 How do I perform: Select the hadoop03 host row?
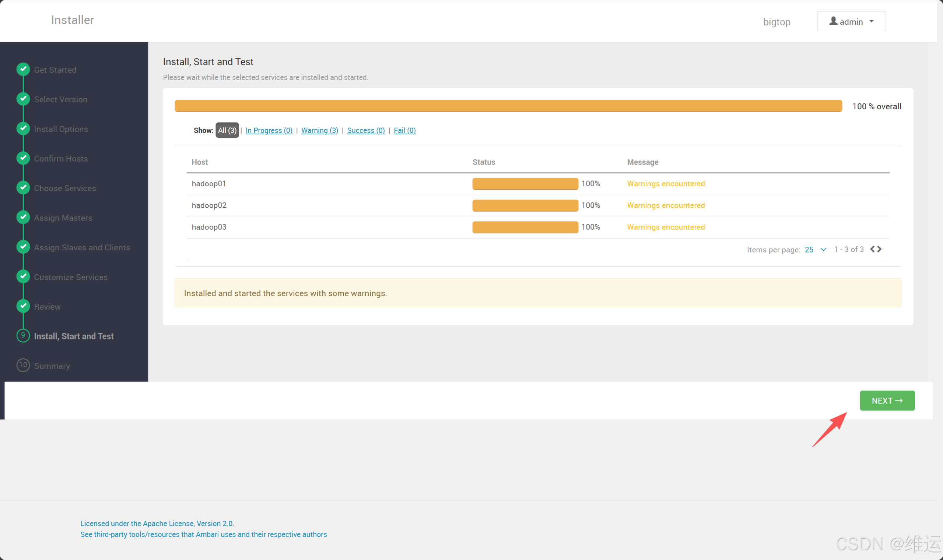click(x=209, y=227)
